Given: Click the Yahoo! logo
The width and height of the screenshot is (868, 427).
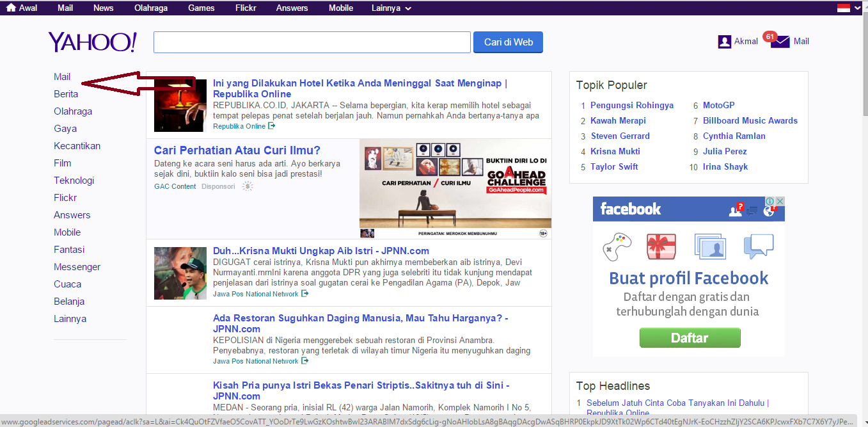Looking at the screenshot, I should pyautogui.click(x=92, y=42).
